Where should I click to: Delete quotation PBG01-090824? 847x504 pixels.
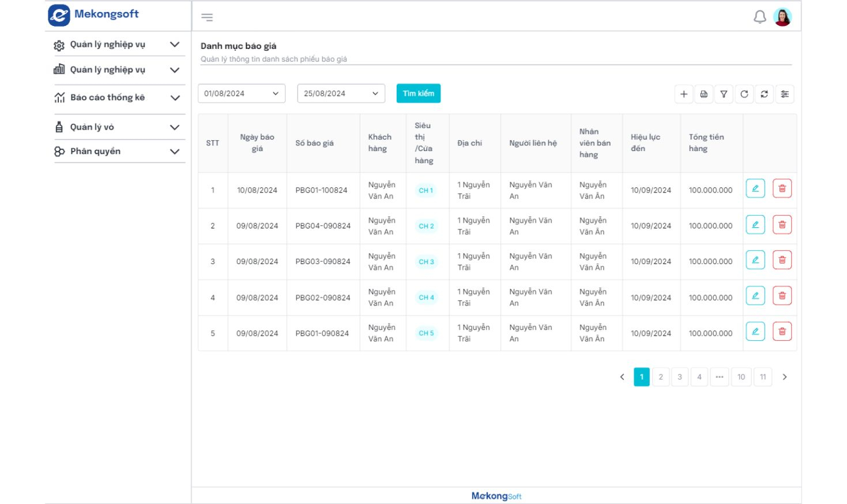(782, 332)
